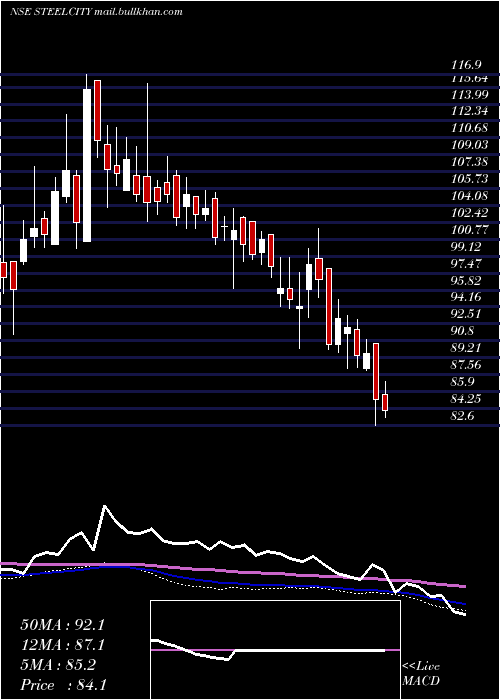Image resolution: width=500 pixels, height=700 pixels.
Task: Select the 82.6 price axis label
Action: point(463,416)
